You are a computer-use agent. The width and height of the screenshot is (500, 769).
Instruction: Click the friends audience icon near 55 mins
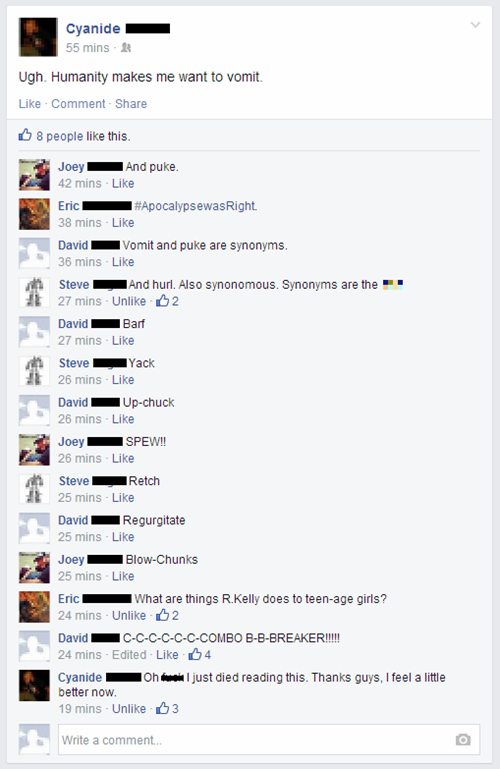[126, 48]
